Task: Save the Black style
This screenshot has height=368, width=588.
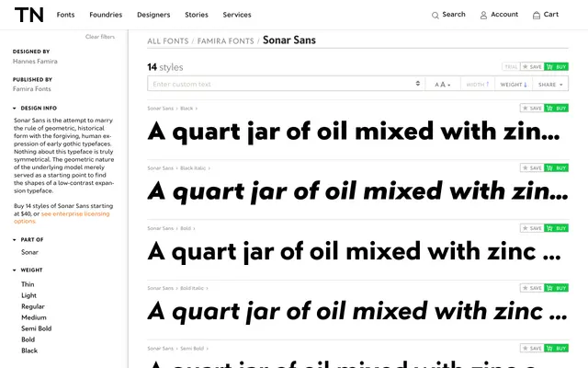Action: (x=532, y=109)
